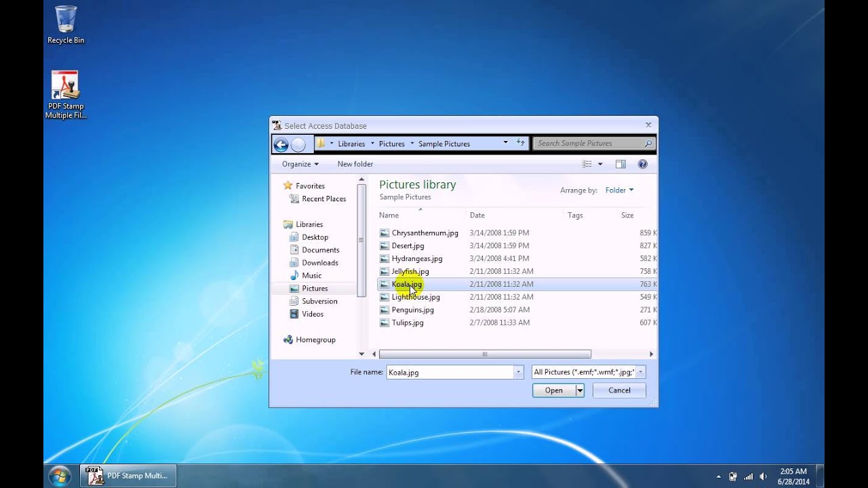
Task: Select the Lighthouse.jpg file name
Action: point(416,298)
